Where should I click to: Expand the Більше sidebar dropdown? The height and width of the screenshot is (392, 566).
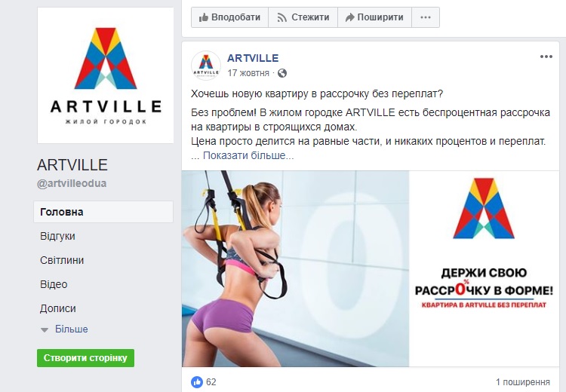(x=64, y=329)
